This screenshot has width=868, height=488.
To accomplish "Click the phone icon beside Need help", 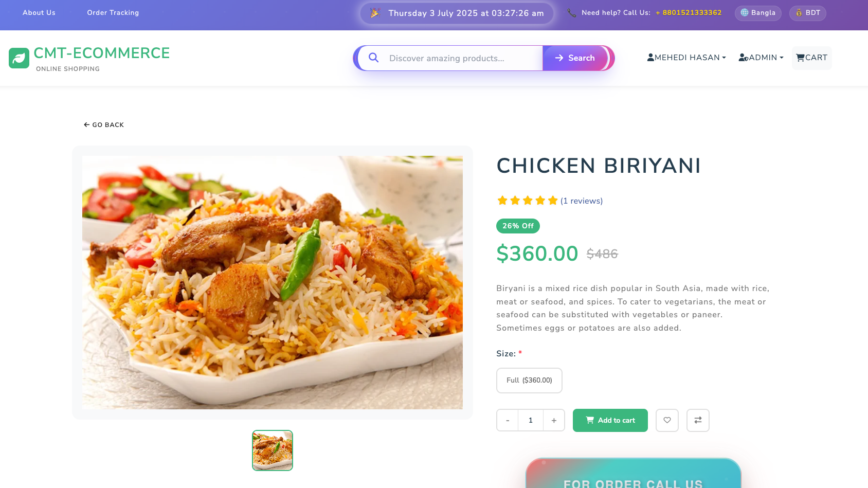I will [571, 13].
